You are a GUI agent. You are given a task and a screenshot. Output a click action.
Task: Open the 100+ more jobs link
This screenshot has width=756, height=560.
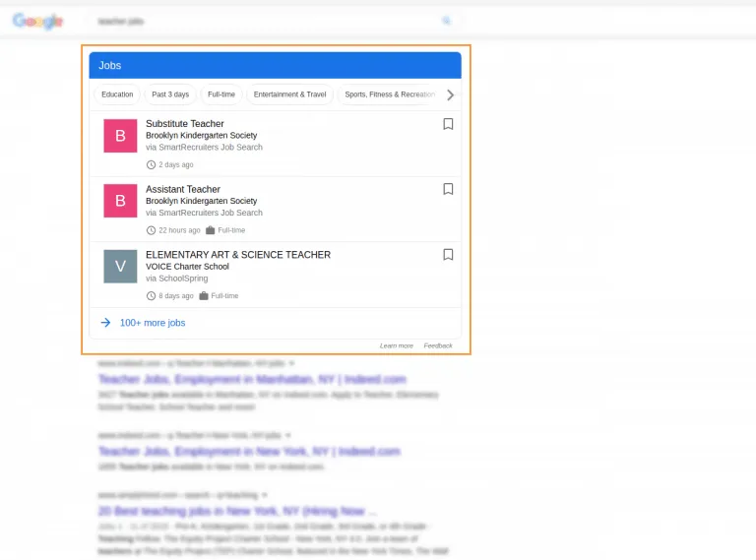(x=153, y=323)
